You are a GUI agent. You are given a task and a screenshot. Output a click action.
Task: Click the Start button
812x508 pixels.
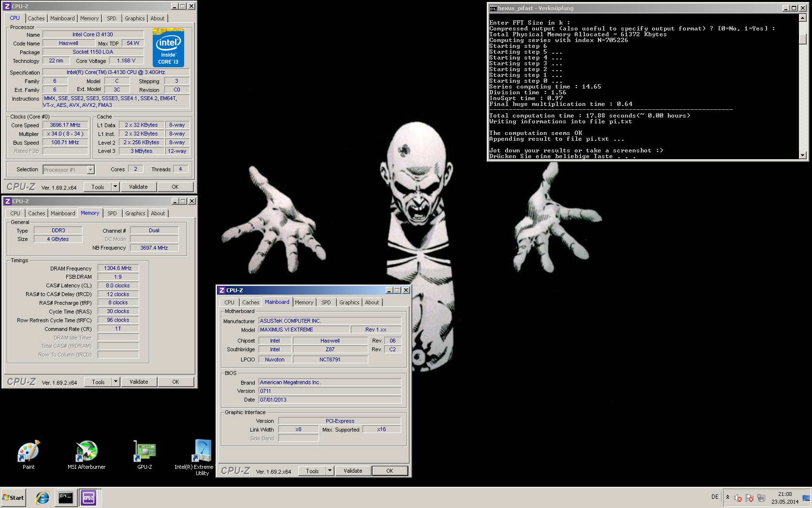coord(13,497)
